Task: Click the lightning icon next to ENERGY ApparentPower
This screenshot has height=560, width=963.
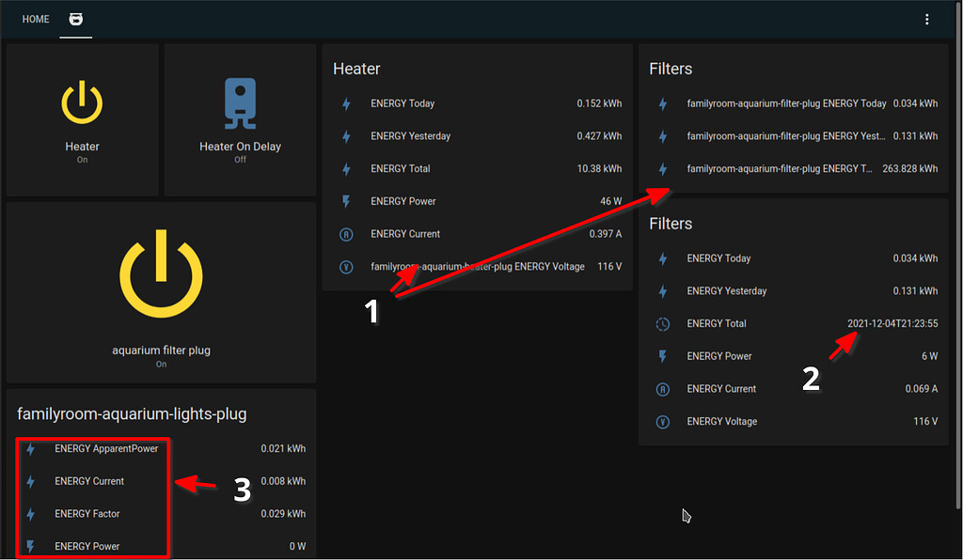Action: (x=30, y=449)
